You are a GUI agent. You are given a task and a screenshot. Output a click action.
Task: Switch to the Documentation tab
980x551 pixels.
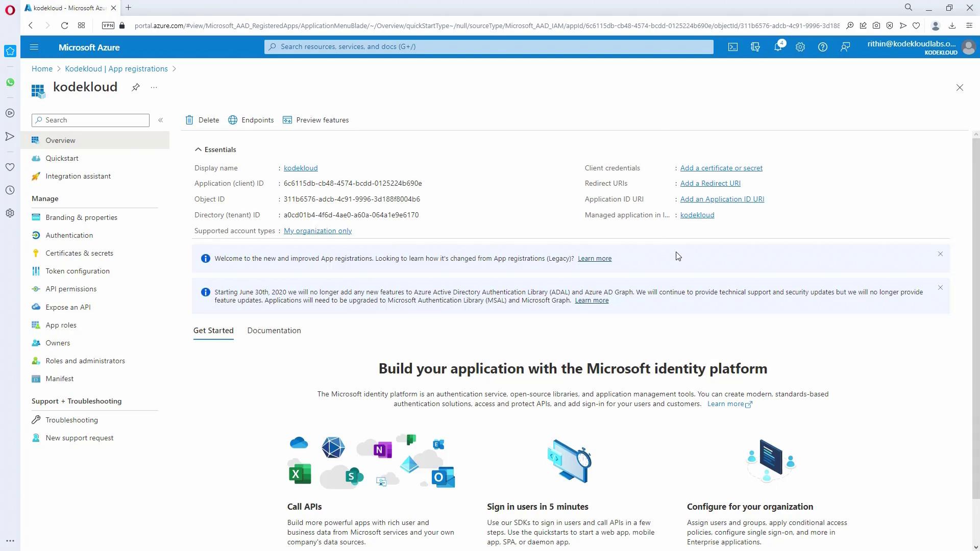pos(274,331)
